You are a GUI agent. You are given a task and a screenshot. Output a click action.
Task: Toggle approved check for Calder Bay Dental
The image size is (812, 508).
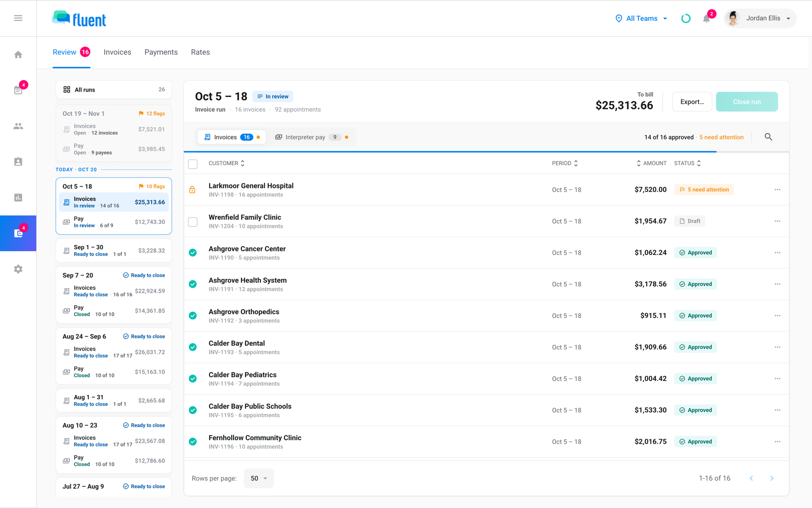pyautogui.click(x=193, y=347)
